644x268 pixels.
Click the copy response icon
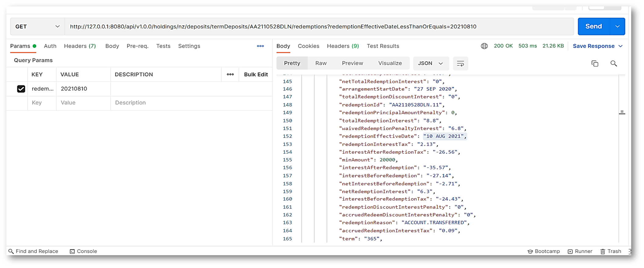pos(595,63)
